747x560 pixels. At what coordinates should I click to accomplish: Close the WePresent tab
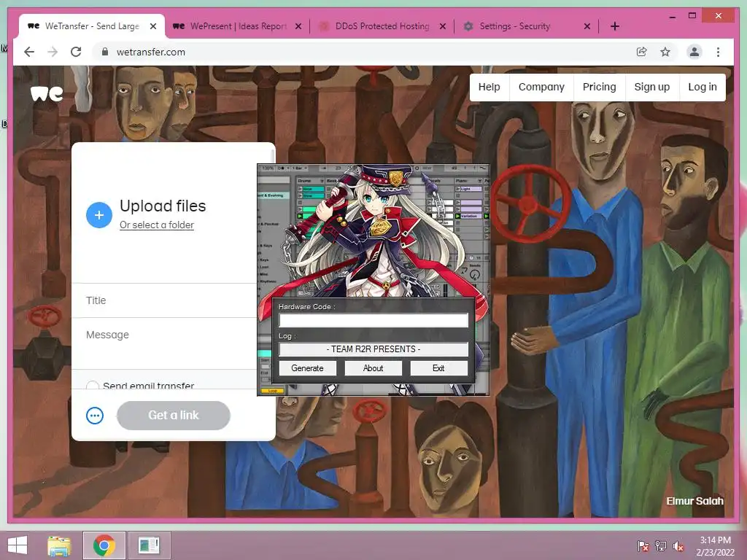[298, 26]
